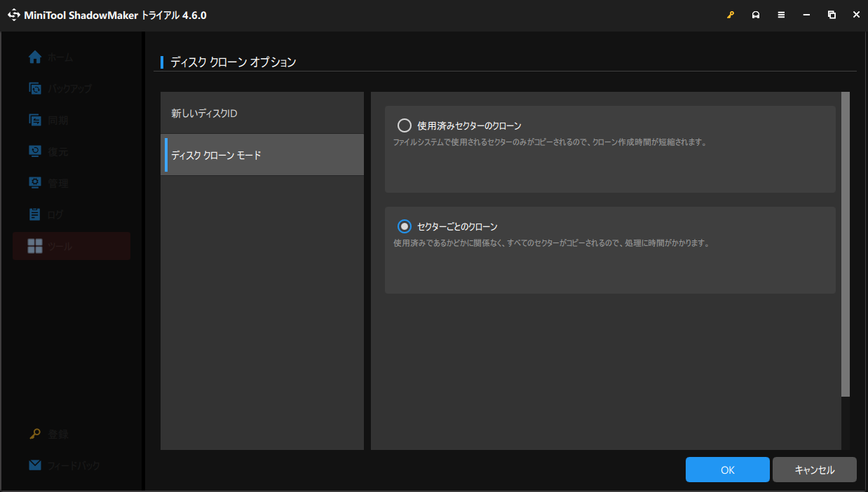868x492 pixels.
Task: Click the 登録 link in sidebar
Action: point(58,434)
